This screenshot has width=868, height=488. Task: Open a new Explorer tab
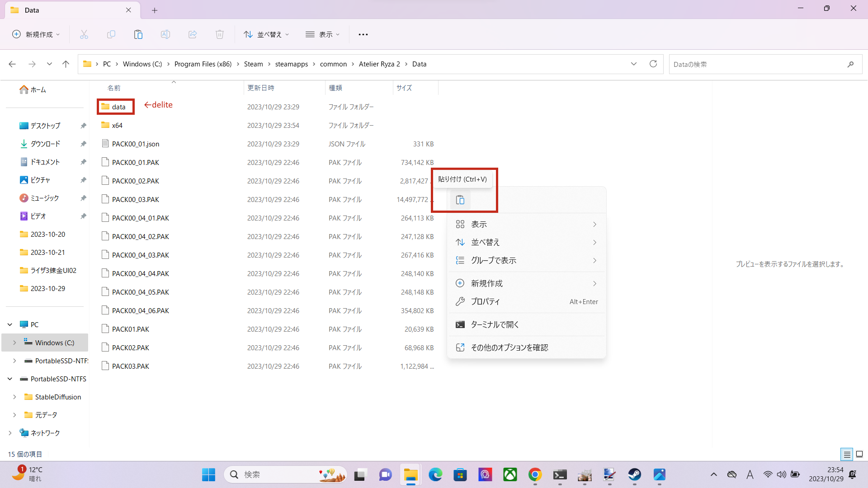click(x=155, y=10)
